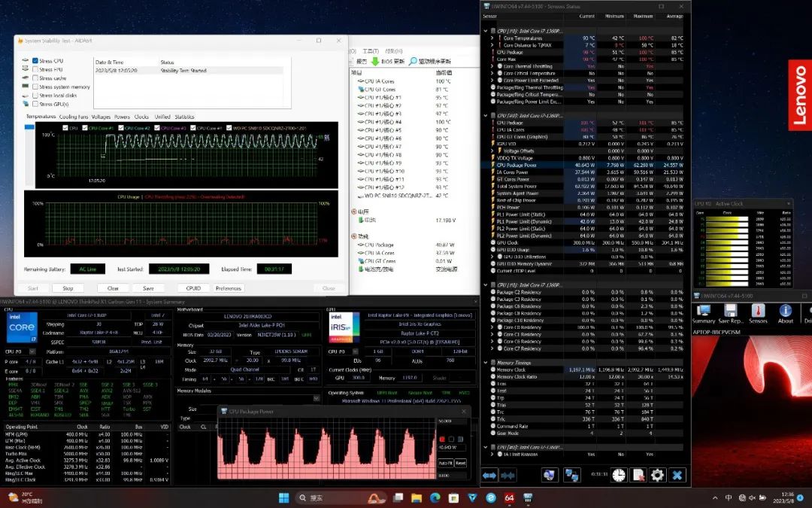Click the two networked computers icon in Sensors Status toolbar
This screenshot has width=812, height=508.
[571, 475]
